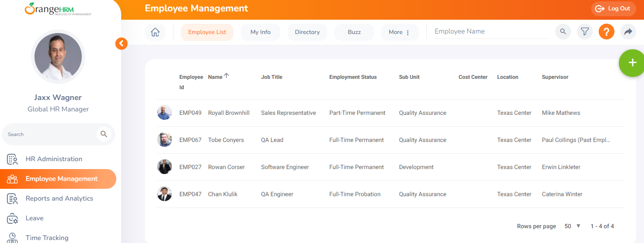This screenshot has height=243, width=644.
Task: Click Full-Time Probation status cell
Action: pos(355,194)
